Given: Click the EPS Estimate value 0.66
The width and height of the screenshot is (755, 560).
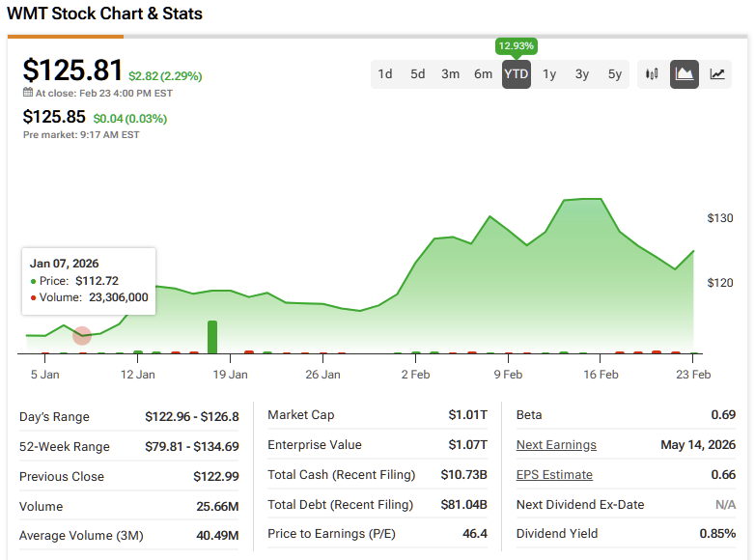Looking at the screenshot, I should tap(723, 474).
